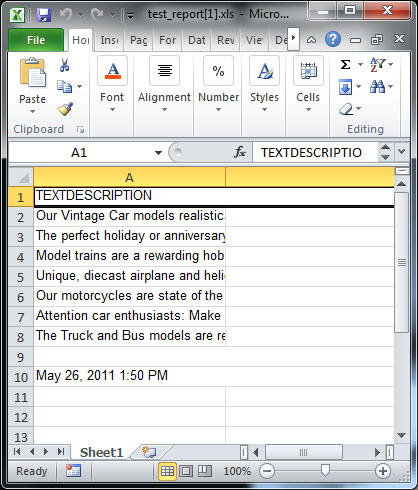This screenshot has width=418, height=490.
Task: Click the Find & Select binoculars icon
Action: (377, 87)
